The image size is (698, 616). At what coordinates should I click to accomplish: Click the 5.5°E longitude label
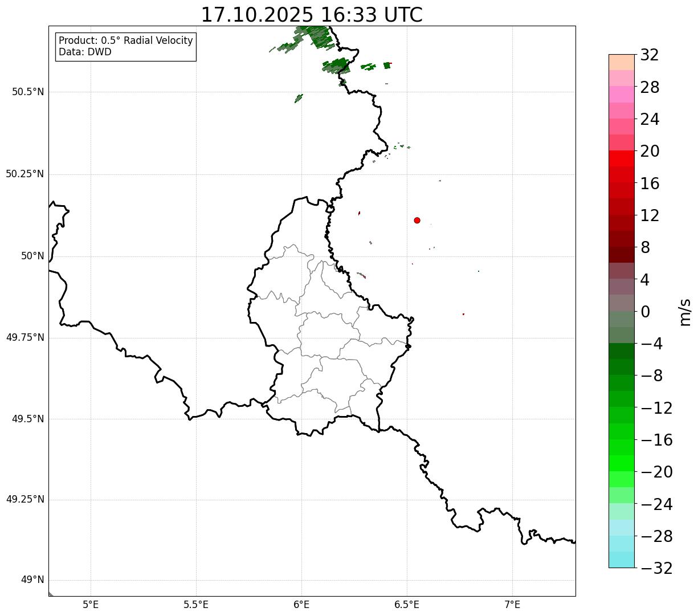point(196,605)
